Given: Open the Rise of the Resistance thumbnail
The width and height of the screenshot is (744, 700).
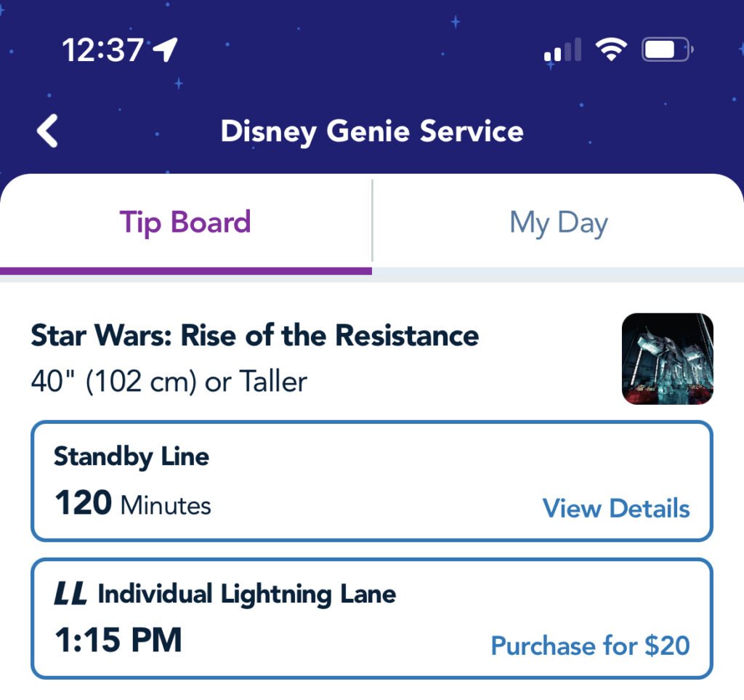Looking at the screenshot, I should 667,358.
